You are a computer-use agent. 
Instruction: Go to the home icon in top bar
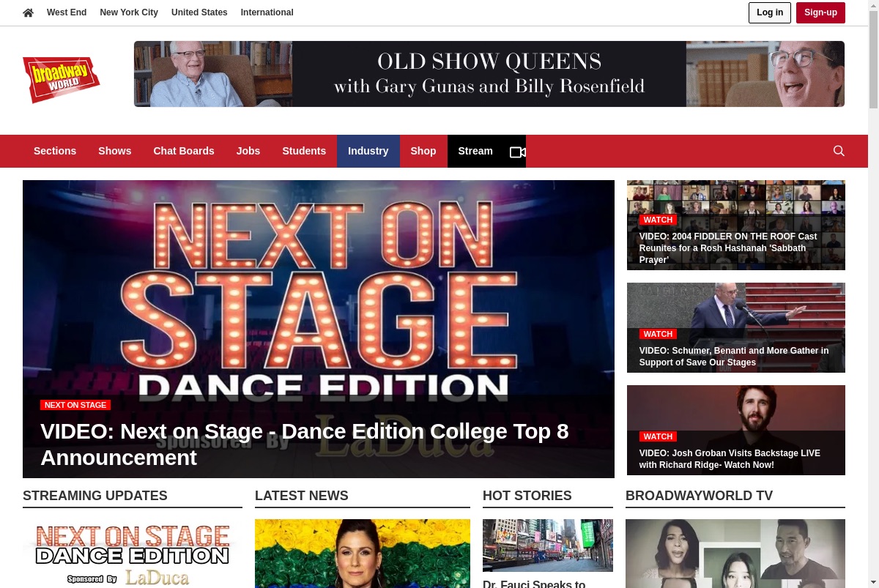tap(29, 12)
